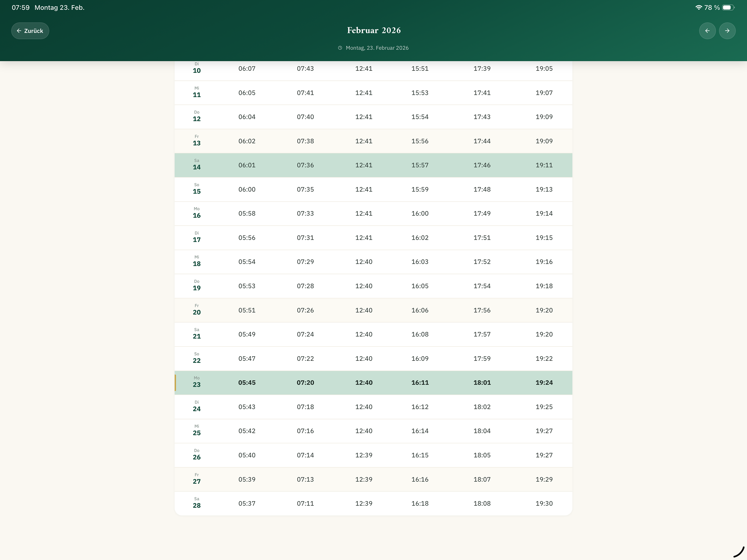Tap 05:51 in day 20 row

[x=247, y=310]
